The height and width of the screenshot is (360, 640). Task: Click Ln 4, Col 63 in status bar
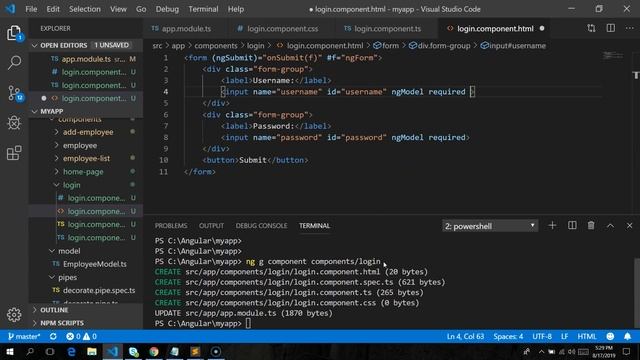pos(465,336)
